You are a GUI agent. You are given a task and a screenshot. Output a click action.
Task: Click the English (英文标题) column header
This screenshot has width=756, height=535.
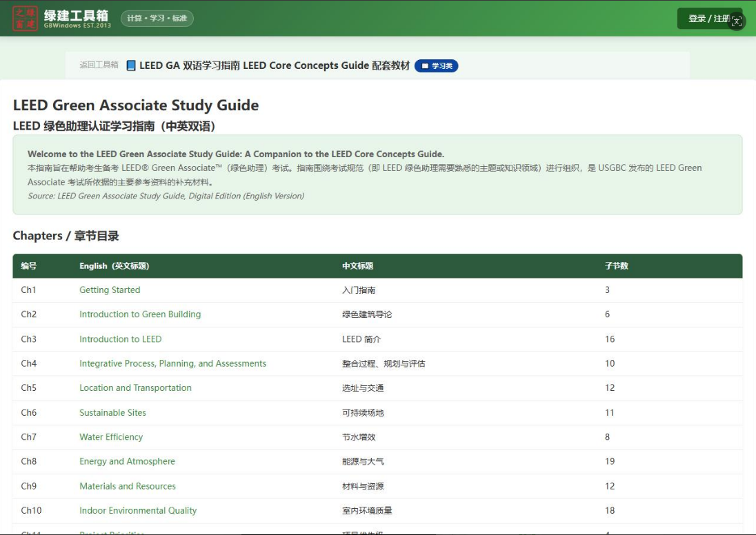click(x=115, y=266)
